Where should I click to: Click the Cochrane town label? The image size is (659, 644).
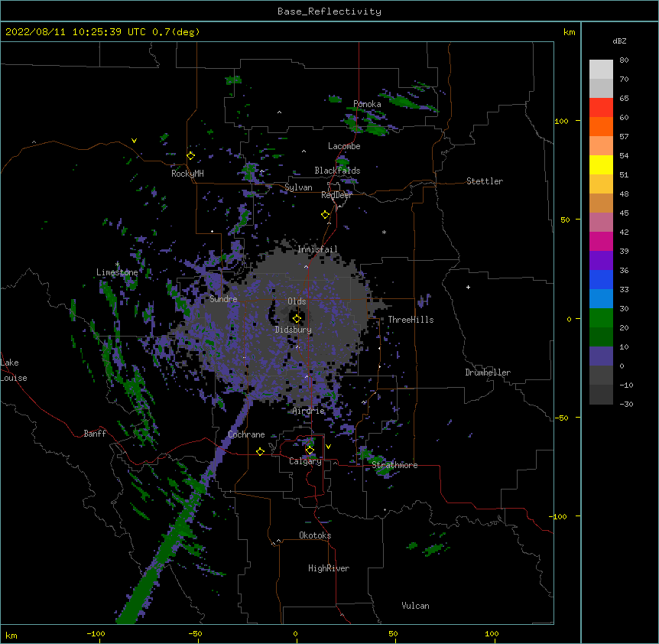[246, 434]
